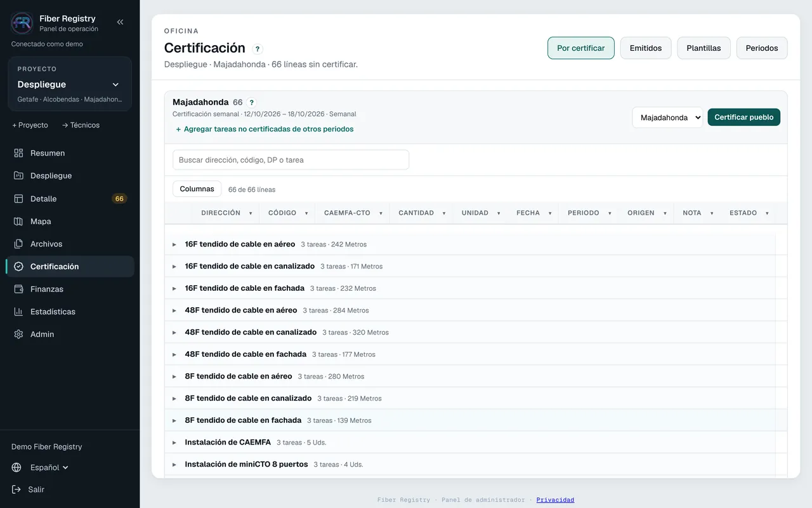Open the Columnas button
812x508 pixels.
197,189
